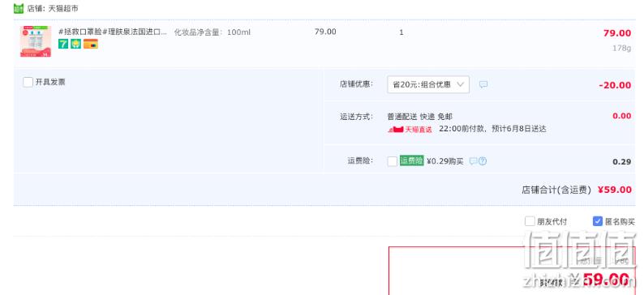The image size is (644, 295).
Task: Open the comment bubble beside 店铺优惠 dropdown
Action: pyautogui.click(x=483, y=84)
